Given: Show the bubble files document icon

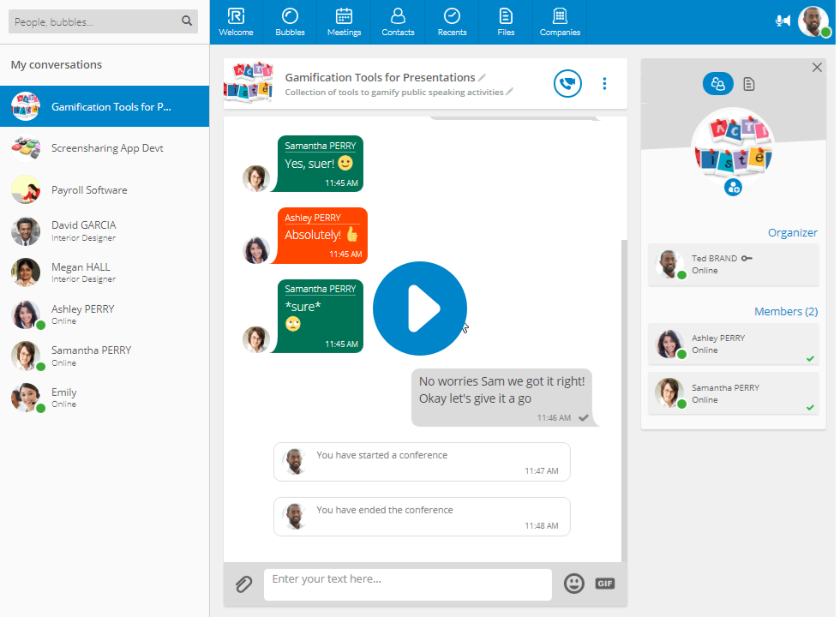Looking at the screenshot, I should point(748,84).
